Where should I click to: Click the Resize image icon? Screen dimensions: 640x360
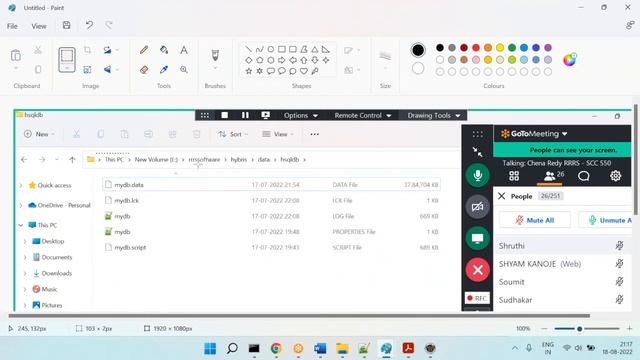(x=87, y=70)
